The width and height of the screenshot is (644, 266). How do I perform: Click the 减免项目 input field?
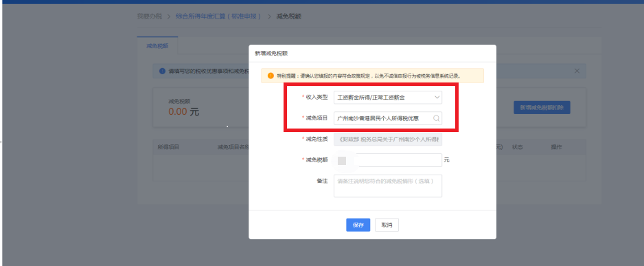coord(388,118)
